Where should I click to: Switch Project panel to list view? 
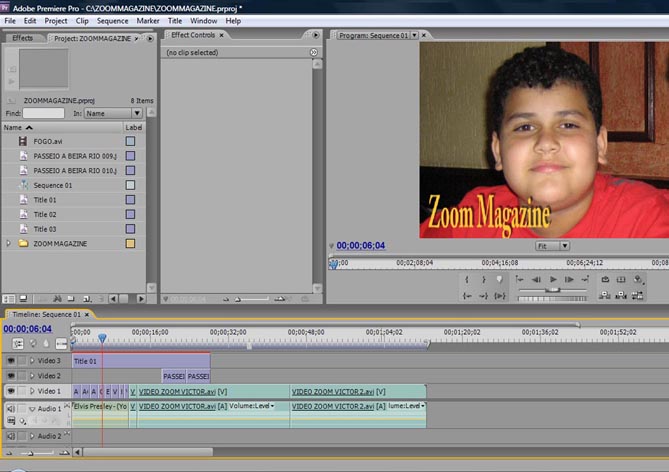point(8,298)
